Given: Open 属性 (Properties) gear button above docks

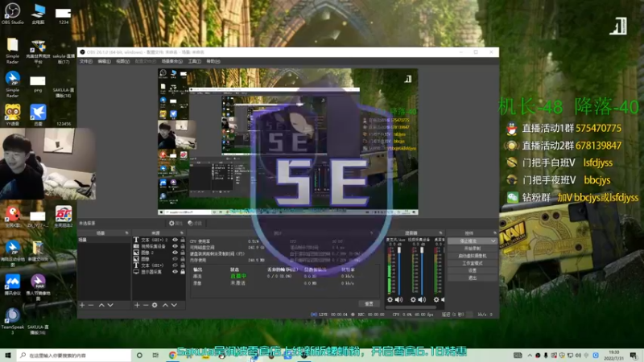Looking at the screenshot, I should point(175,224).
